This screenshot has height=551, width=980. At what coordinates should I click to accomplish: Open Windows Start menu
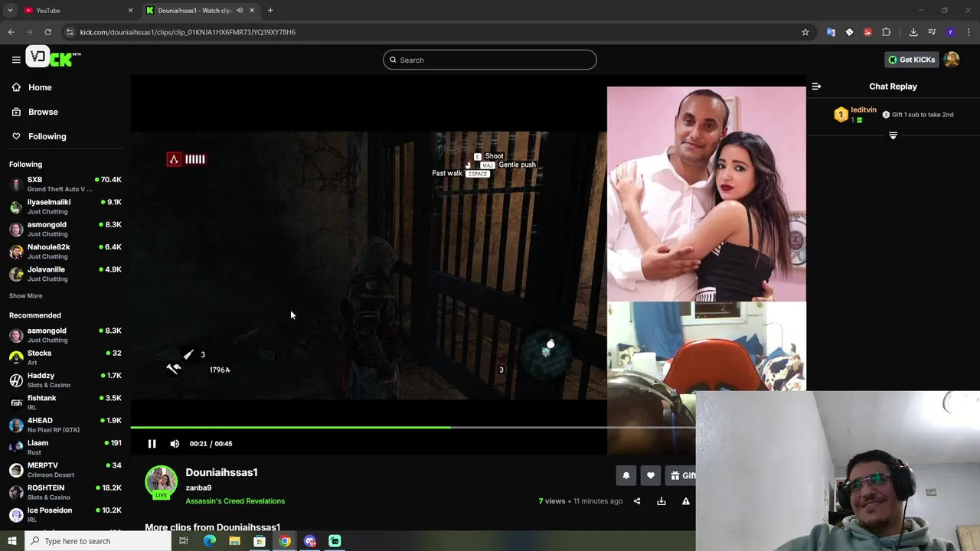[11, 541]
